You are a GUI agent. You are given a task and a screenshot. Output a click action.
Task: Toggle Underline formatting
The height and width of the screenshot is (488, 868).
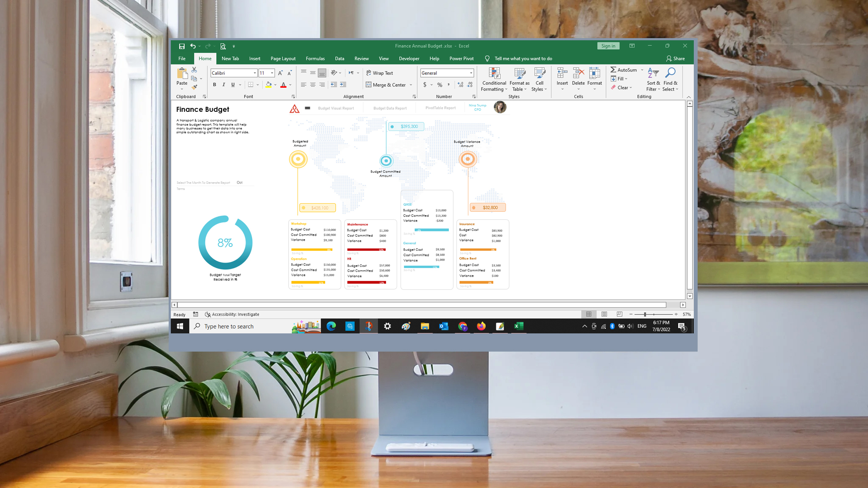point(233,85)
